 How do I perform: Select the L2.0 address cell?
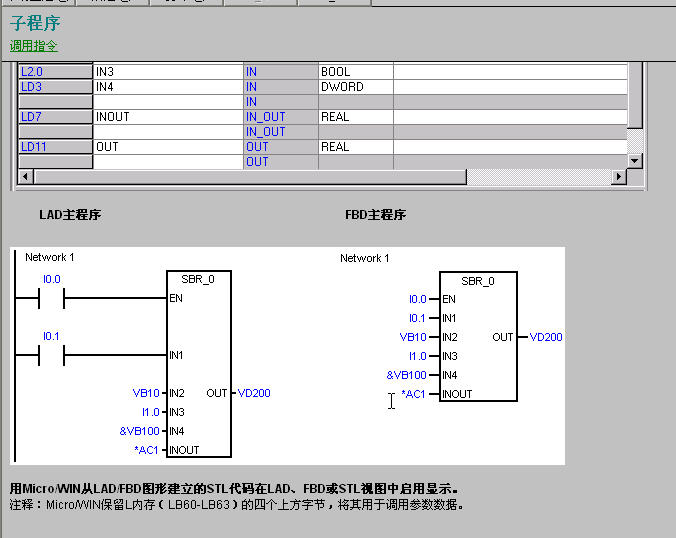tap(55, 72)
